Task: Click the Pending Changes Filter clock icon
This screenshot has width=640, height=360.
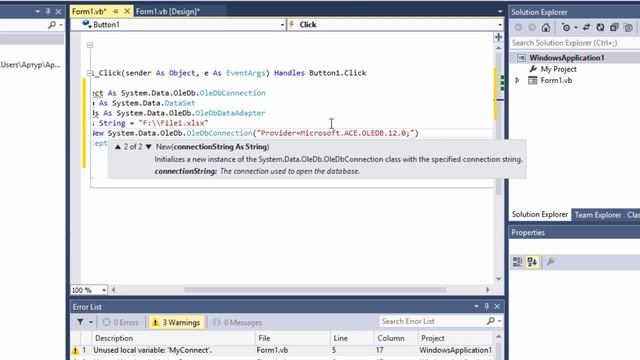Action: coord(566,28)
